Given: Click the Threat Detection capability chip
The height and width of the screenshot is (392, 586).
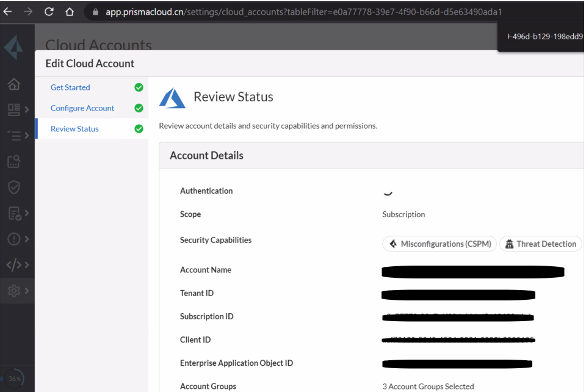Looking at the screenshot, I should [x=540, y=244].
